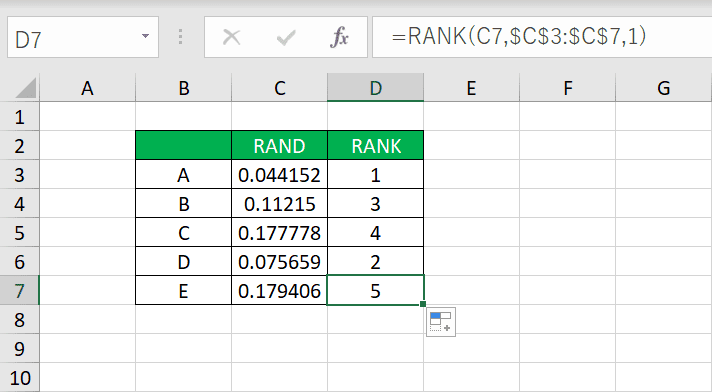The height and width of the screenshot is (392, 712).
Task: Select cell B4 containing B
Action: pos(183,203)
